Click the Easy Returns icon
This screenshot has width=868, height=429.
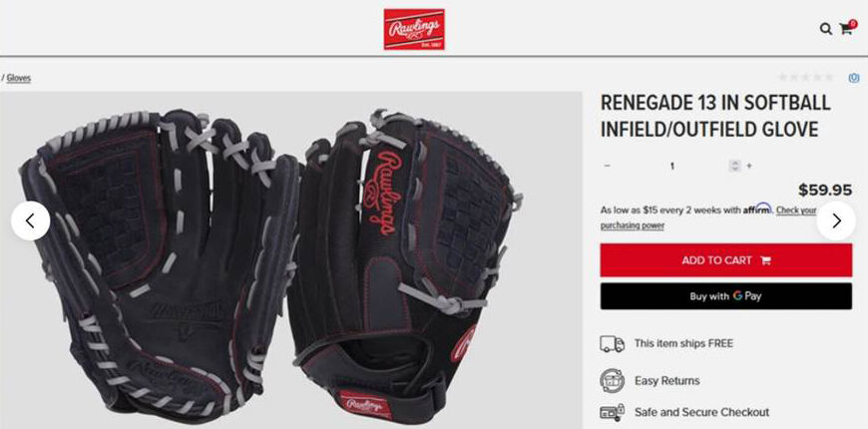point(612,380)
